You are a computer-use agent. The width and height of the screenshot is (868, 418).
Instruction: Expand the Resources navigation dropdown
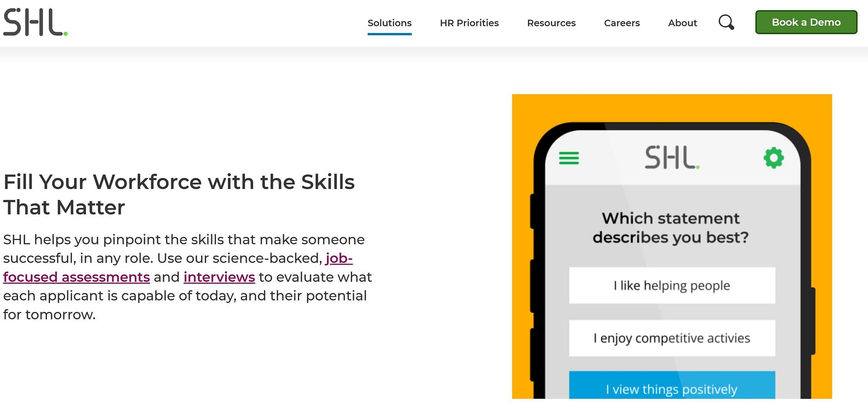551,23
